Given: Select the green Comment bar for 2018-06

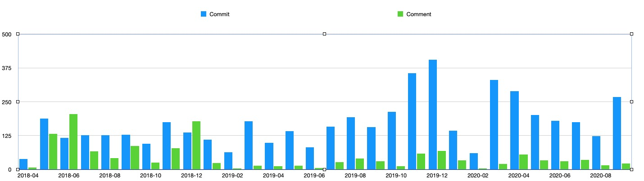Looking at the screenshot, I should tap(73, 141).
